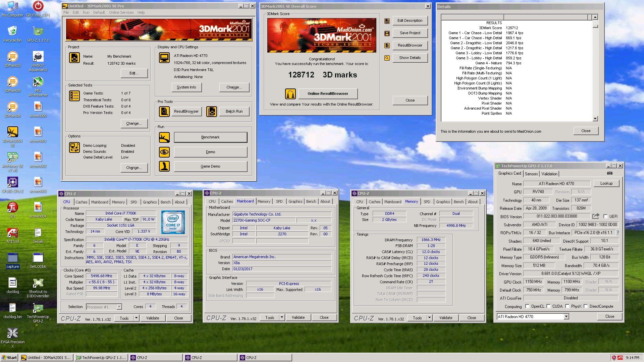Expand Tools dropdown arrow in CPU-Z Mainboard window
Screen dimensions: 644x362
(282, 317)
